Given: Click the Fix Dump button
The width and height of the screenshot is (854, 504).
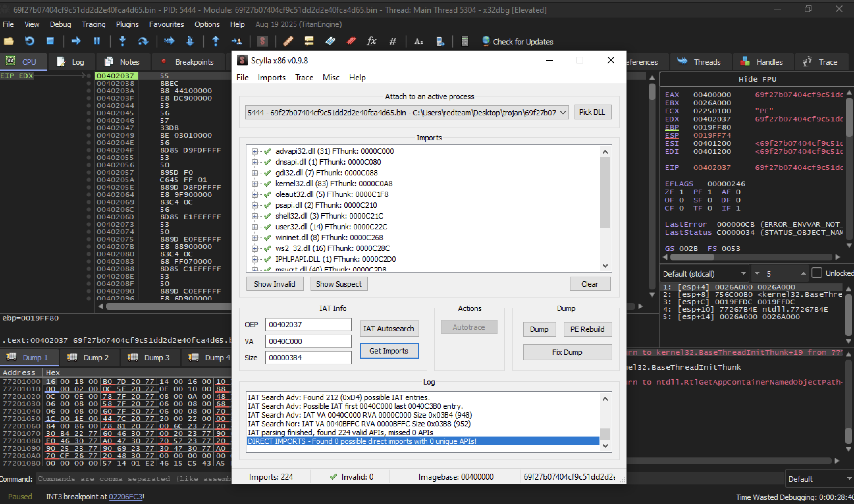Looking at the screenshot, I should coord(567,352).
